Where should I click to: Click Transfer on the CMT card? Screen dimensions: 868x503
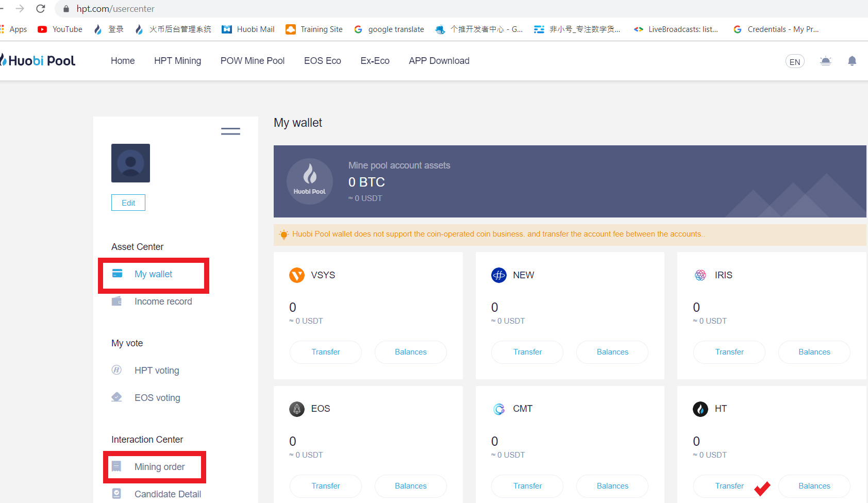[527, 486]
